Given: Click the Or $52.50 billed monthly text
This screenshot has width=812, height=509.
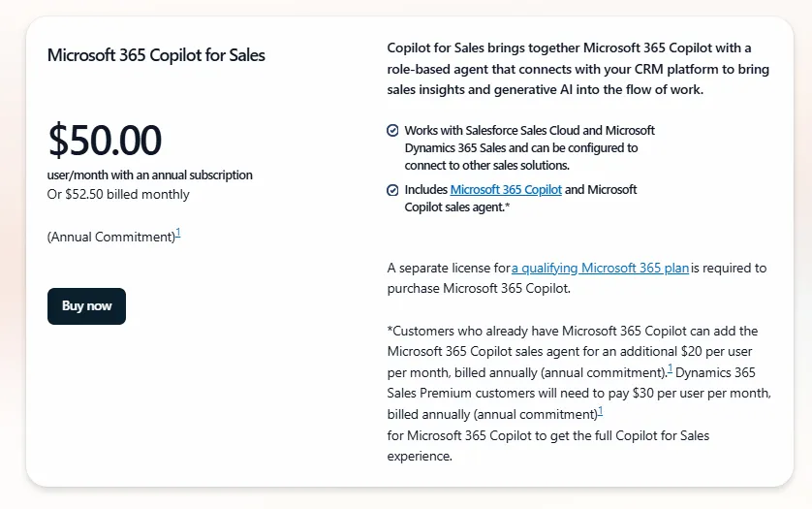Looking at the screenshot, I should pyautogui.click(x=118, y=194).
